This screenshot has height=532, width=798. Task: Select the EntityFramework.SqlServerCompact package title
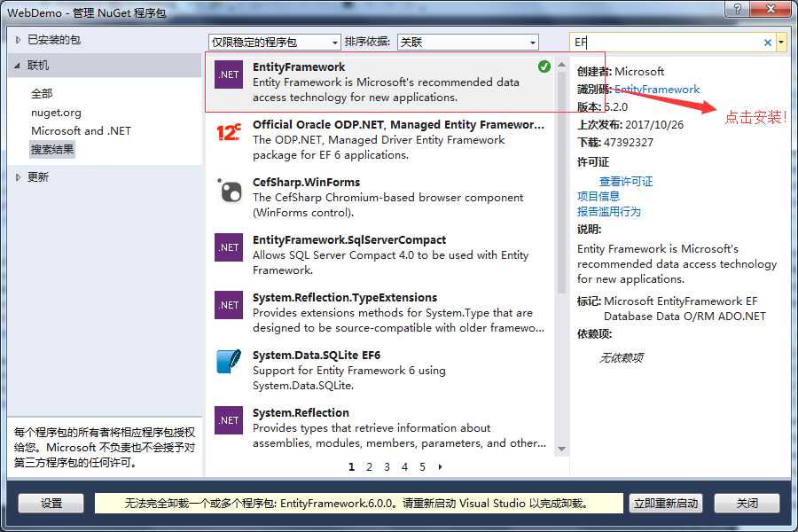[349, 239]
